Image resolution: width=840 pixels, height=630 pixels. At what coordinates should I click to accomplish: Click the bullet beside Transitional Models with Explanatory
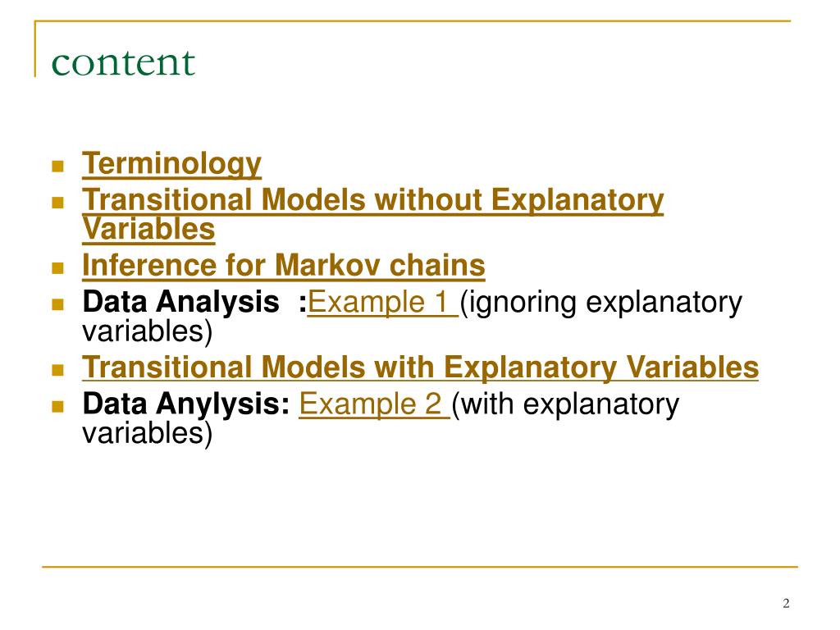pyautogui.click(x=58, y=370)
